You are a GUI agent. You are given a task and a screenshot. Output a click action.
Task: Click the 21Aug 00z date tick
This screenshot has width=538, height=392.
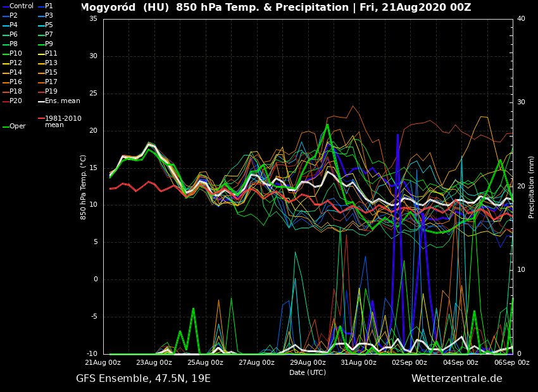tap(103, 362)
